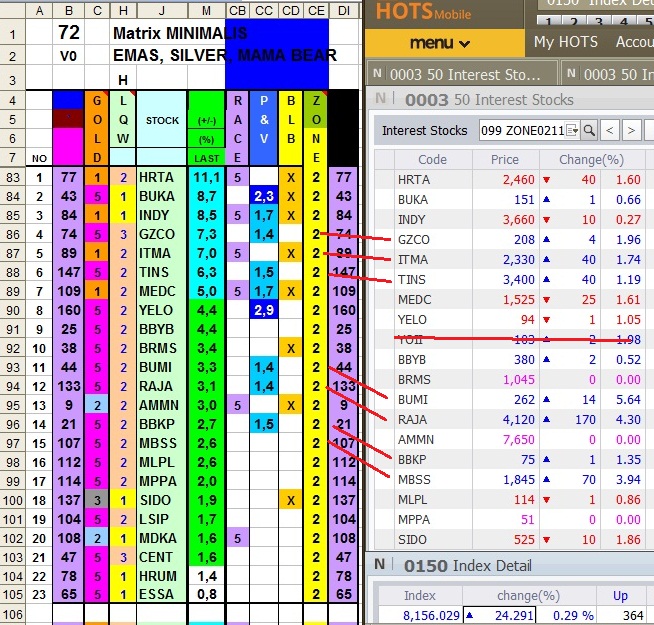This screenshot has width=654, height=625.
Task: Click value 2,9 in YELO spreadsheet row
Action: (x=264, y=310)
